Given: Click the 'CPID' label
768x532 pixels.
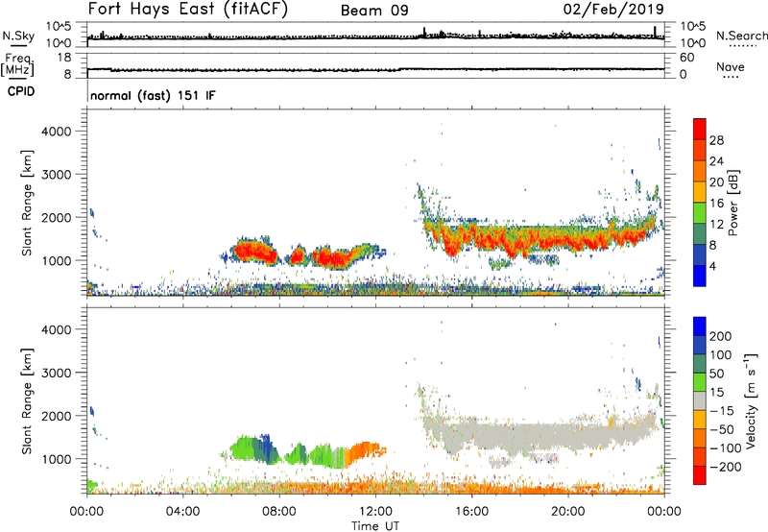Looking at the screenshot, I should click(21, 91).
